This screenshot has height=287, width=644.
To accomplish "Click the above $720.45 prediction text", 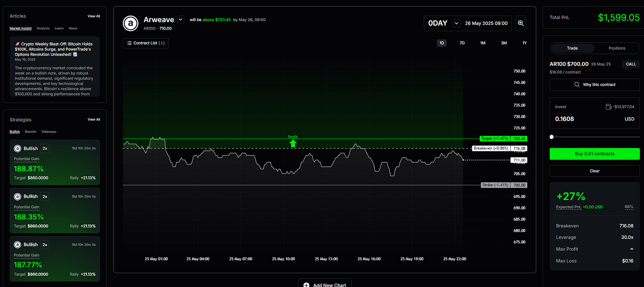I will tap(217, 20).
